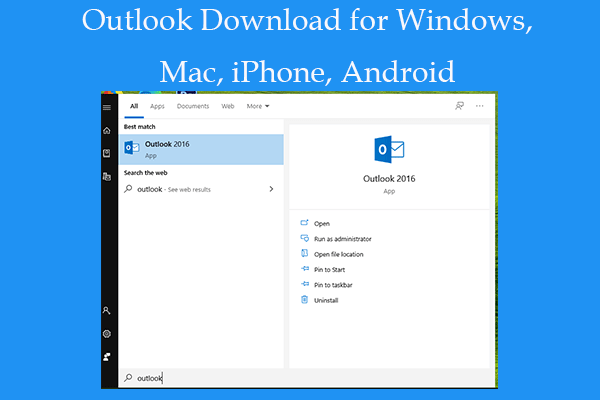Choose Pin to taskbar
Screen dimensions: 600x400
click(x=333, y=285)
